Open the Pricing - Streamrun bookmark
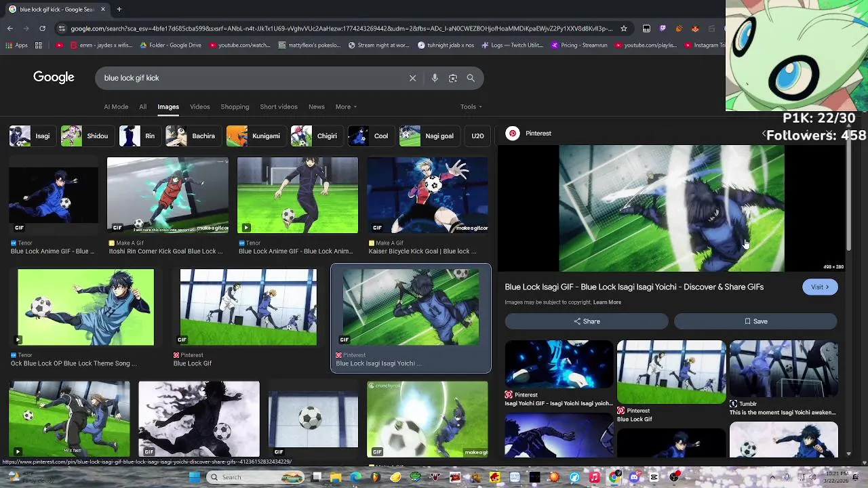 [x=578, y=45]
